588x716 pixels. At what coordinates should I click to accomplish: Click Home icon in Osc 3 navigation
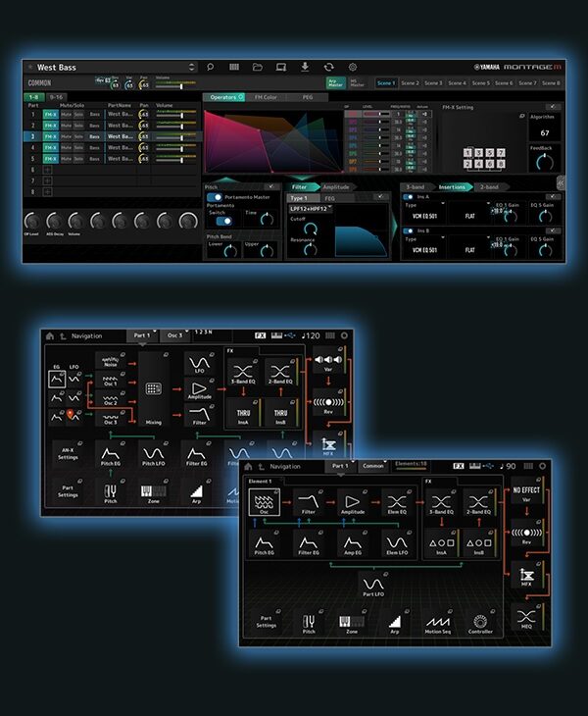point(50,336)
